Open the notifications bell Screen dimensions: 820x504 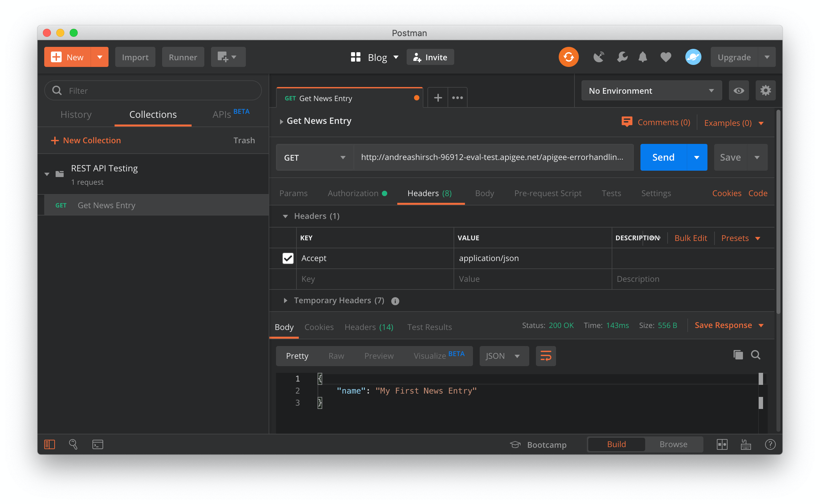[x=642, y=57]
